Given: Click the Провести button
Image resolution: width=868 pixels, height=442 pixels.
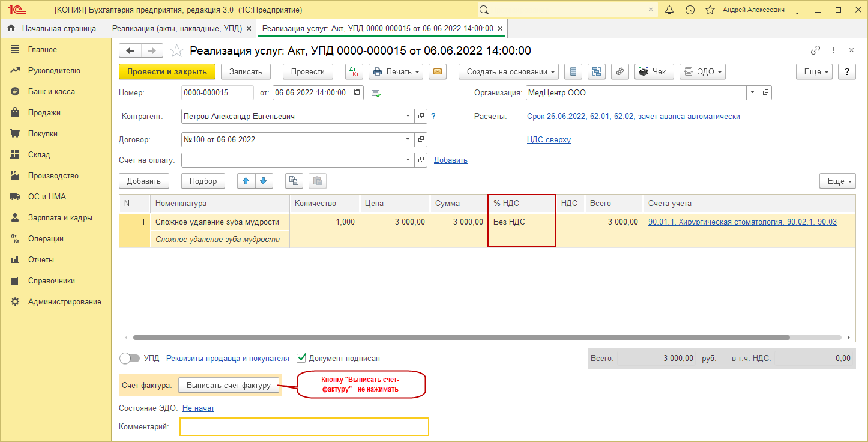Looking at the screenshot, I should pos(308,71).
